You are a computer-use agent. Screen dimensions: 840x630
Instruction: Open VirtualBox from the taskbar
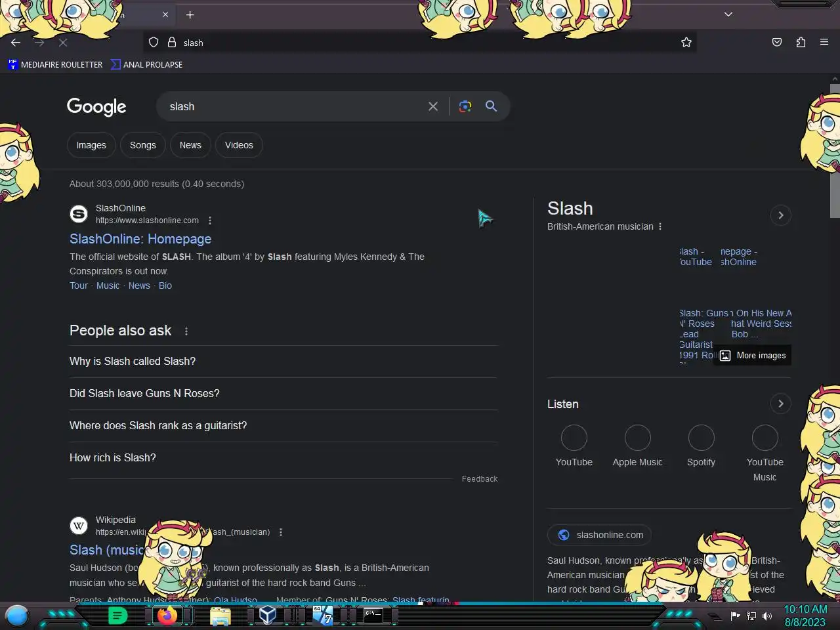[x=268, y=616]
